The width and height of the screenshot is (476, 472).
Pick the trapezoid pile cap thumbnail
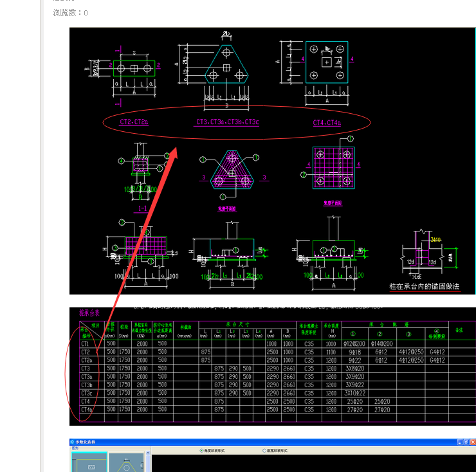(x=126, y=462)
